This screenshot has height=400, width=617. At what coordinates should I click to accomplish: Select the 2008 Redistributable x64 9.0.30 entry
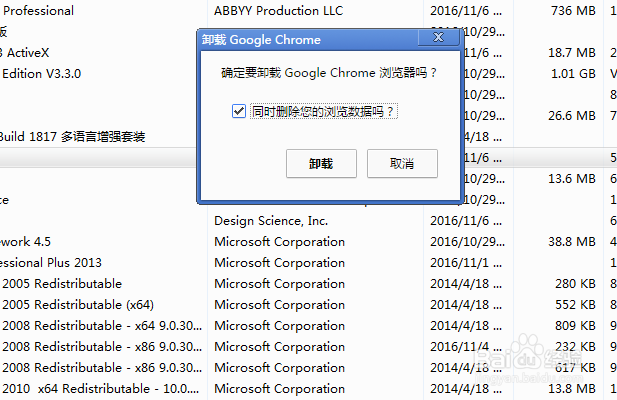[100, 325]
